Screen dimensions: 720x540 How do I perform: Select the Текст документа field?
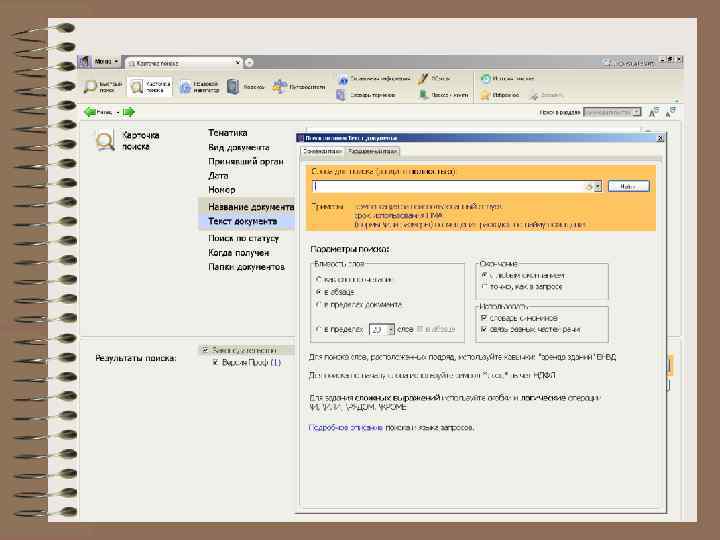pos(242,221)
